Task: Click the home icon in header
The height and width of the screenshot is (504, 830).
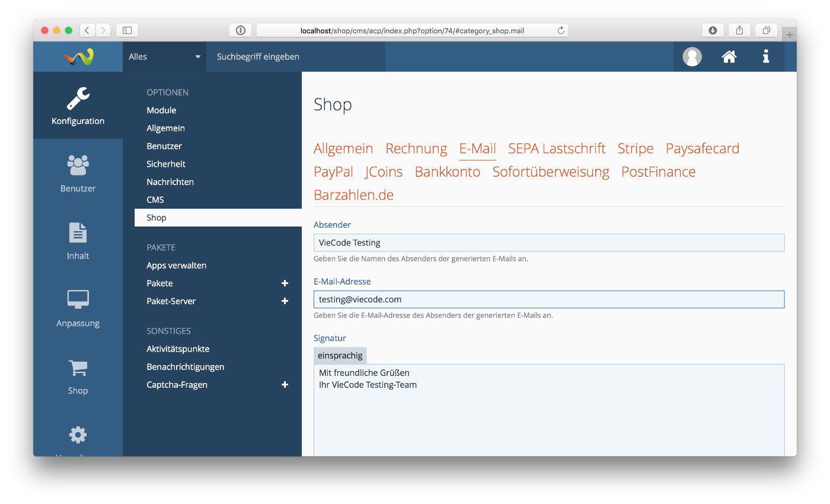Action: point(729,57)
